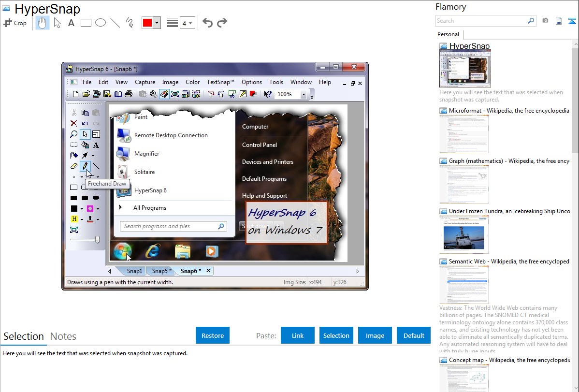Viewport: 579px width, 392px height.
Task: Click the Restore button
Action: tap(213, 335)
